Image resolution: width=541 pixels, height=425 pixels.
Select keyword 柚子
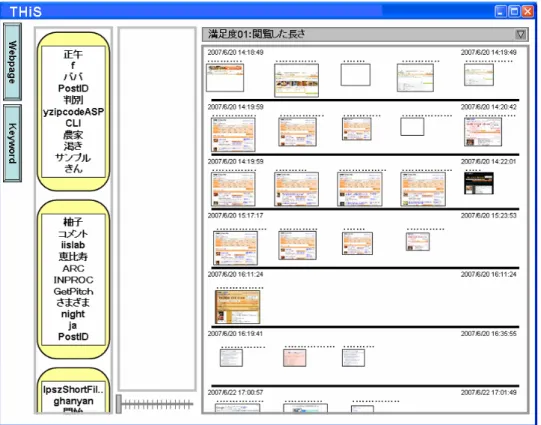[x=73, y=222]
